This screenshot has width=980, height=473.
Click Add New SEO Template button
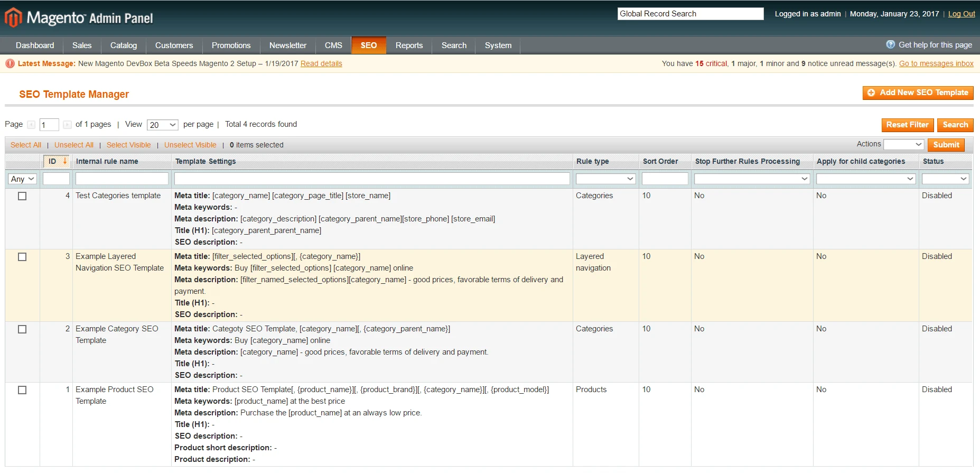point(918,92)
